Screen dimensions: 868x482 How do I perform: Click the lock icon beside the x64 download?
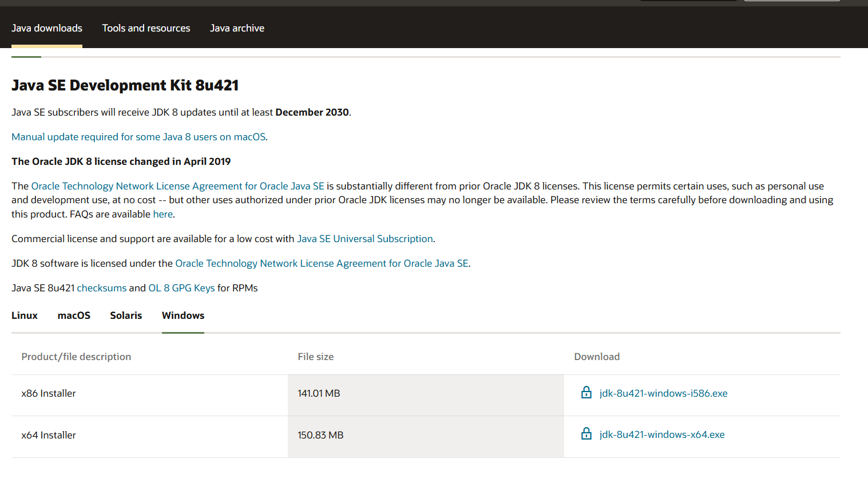586,434
